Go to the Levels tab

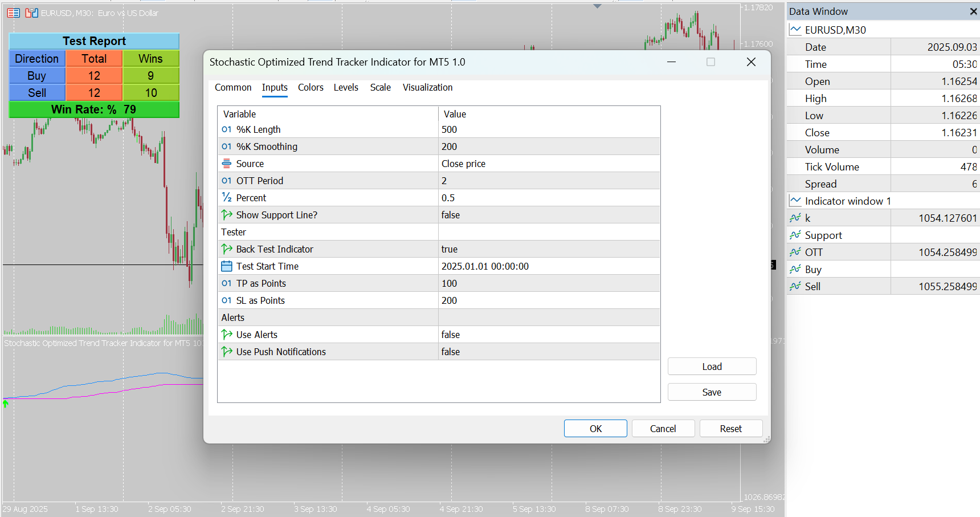[346, 87]
